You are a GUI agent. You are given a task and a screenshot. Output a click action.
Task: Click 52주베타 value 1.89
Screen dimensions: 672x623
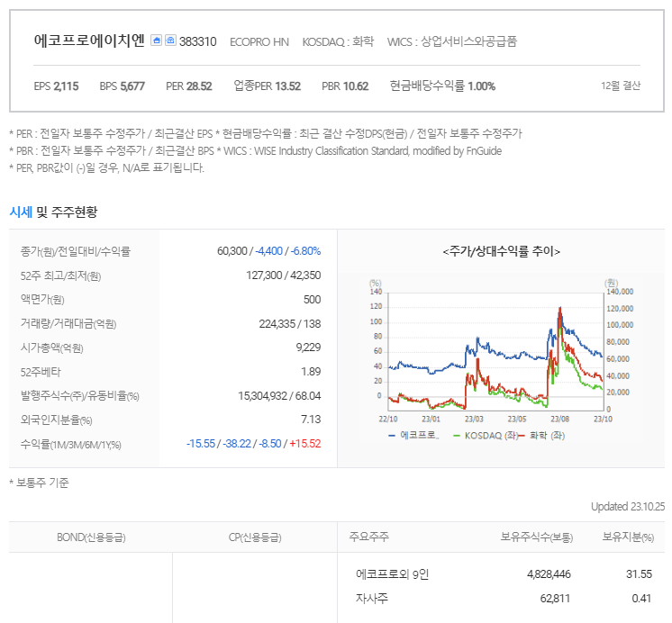click(311, 372)
